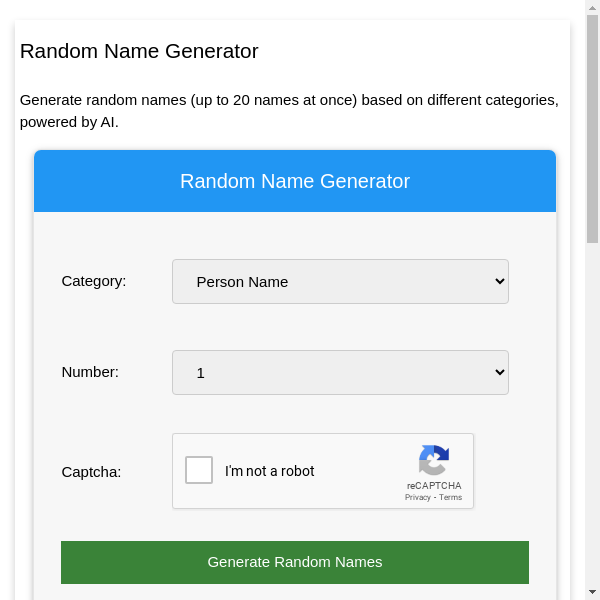Check the "I'm not a robot" checkbox

click(199, 470)
